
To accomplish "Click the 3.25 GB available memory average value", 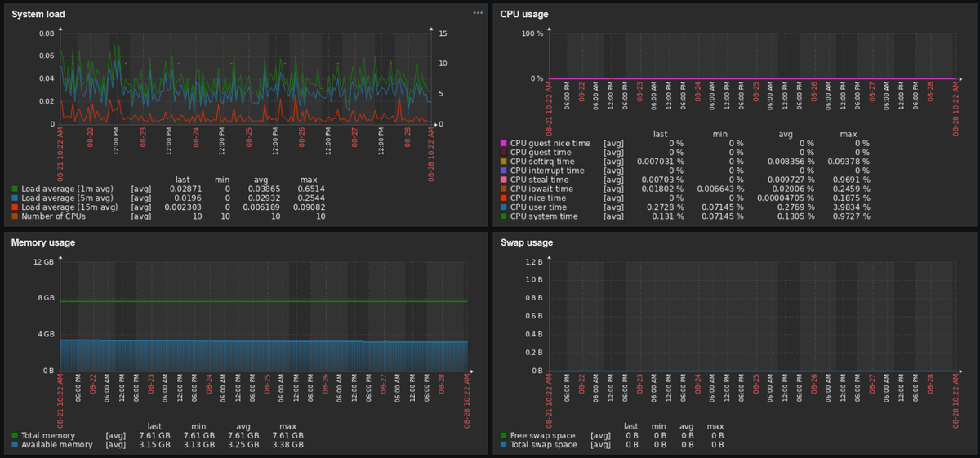I will click(x=243, y=445).
